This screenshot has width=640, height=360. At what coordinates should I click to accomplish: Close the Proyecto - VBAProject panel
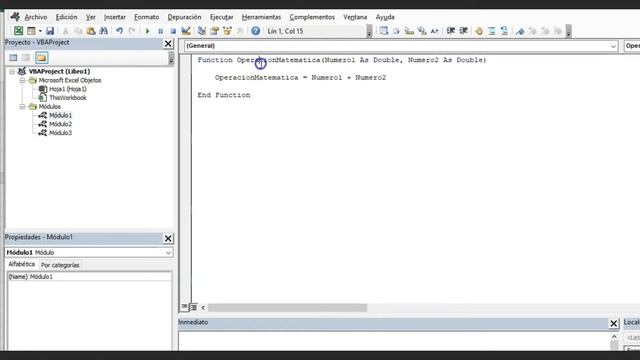pos(168,44)
